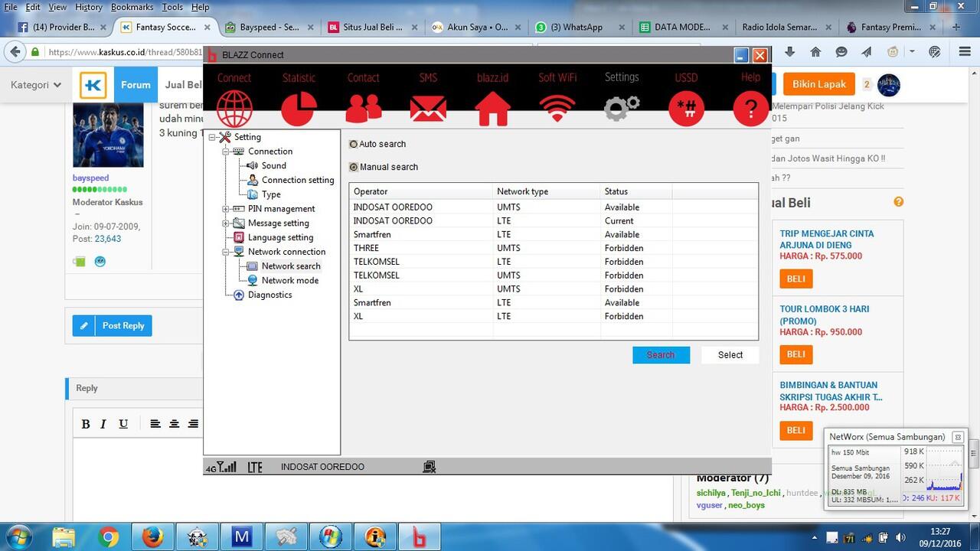Click the chat smiley icon in Firefox toolbar

(x=841, y=52)
